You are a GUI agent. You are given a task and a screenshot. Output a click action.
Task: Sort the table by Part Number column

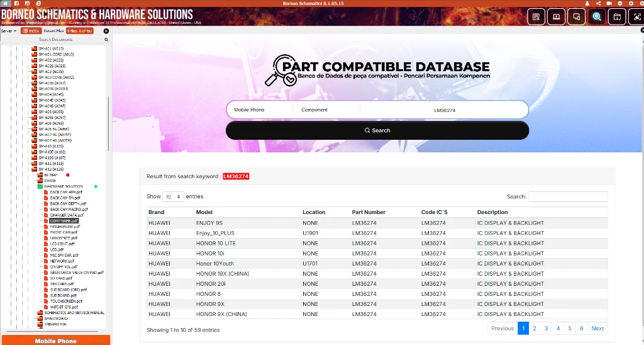pyautogui.click(x=385, y=212)
